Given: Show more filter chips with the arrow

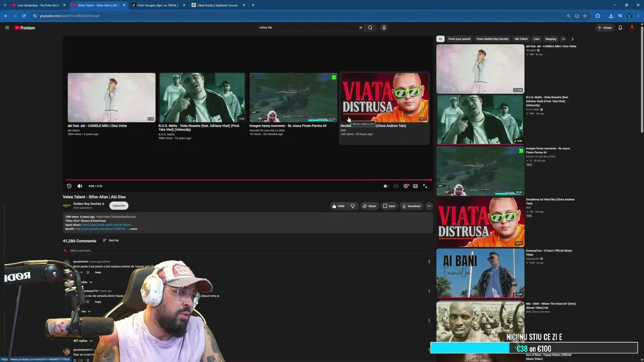Looking at the screenshot, I should (572, 39).
